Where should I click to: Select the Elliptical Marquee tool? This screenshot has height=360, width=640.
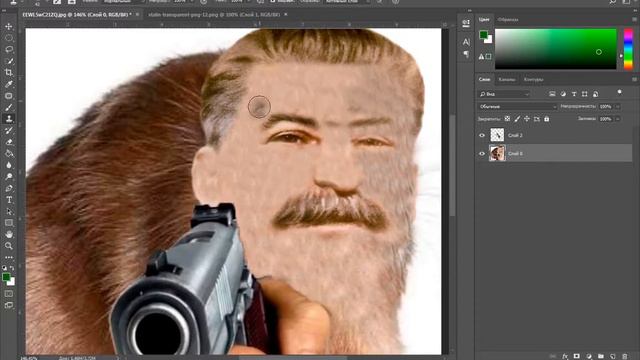[9, 38]
